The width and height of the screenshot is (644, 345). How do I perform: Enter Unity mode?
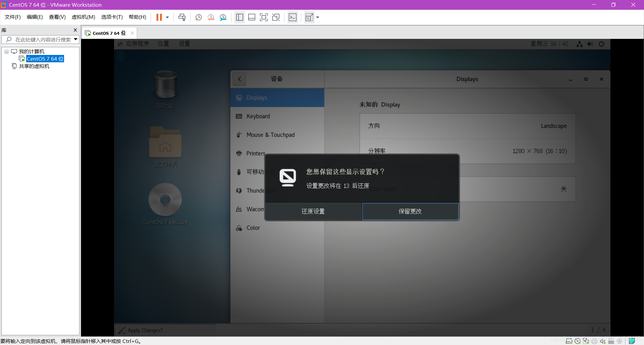pyautogui.click(x=276, y=17)
